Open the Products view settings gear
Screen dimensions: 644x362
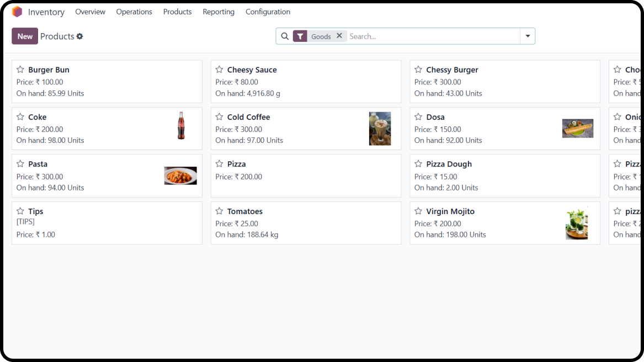(x=81, y=36)
